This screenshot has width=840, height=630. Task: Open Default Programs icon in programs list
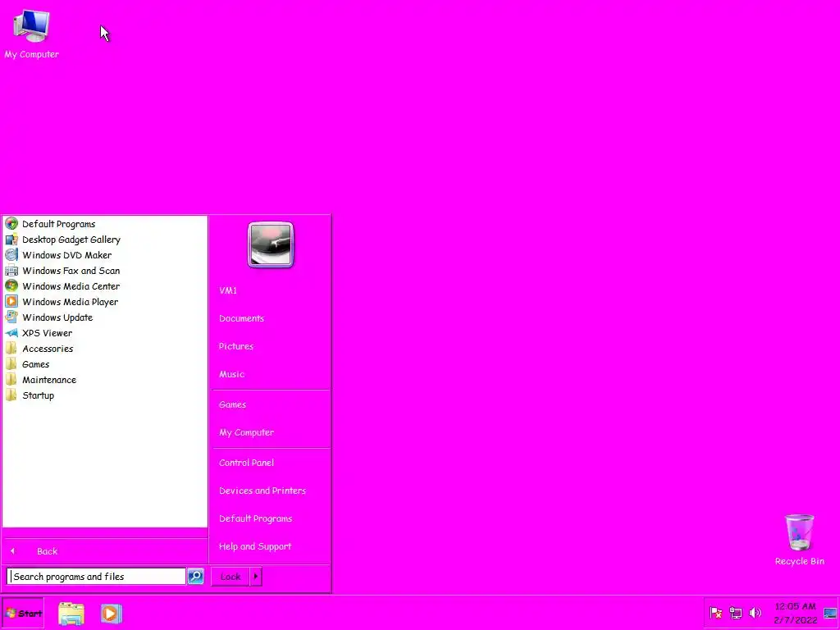coord(11,224)
